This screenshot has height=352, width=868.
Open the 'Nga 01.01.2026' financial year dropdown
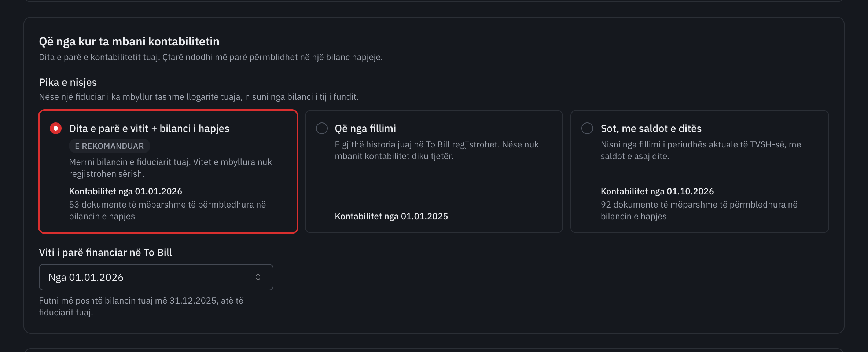point(156,277)
